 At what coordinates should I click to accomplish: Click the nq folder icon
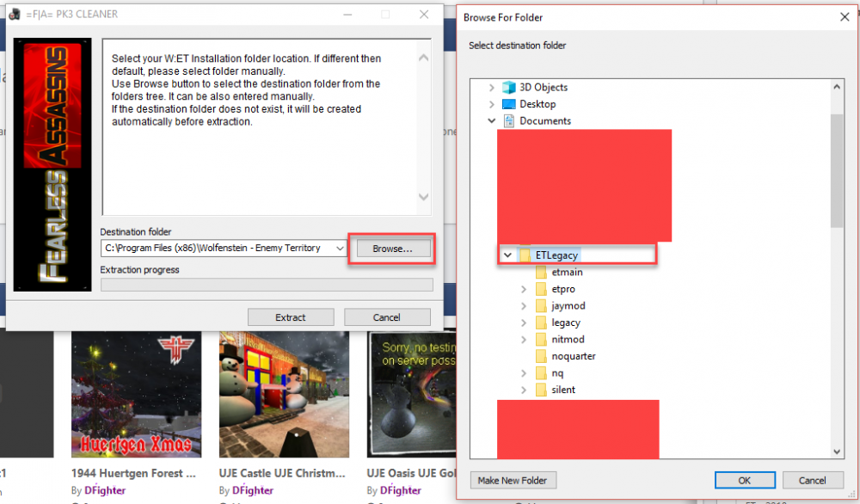(541, 373)
